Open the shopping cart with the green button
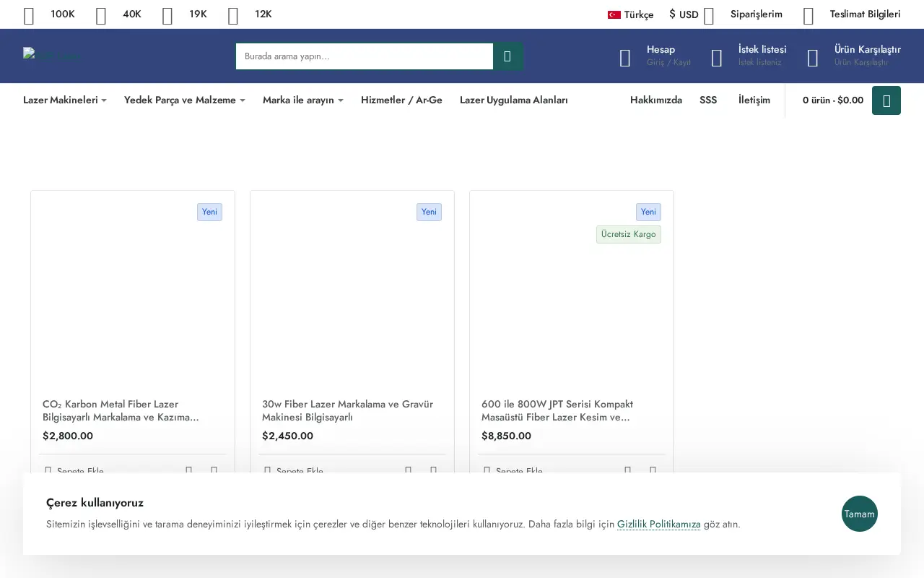Viewport: 924px width, 578px height. tap(886, 100)
